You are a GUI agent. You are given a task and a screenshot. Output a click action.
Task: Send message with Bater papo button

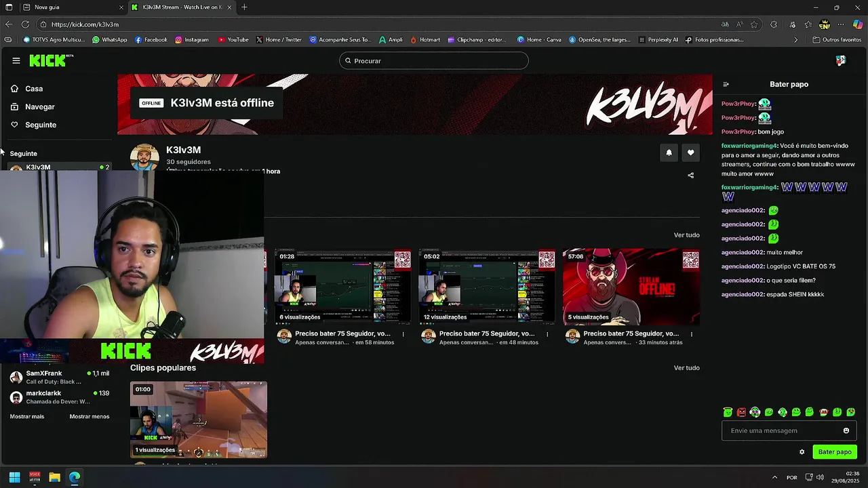pyautogui.click(x=835, y=452)
